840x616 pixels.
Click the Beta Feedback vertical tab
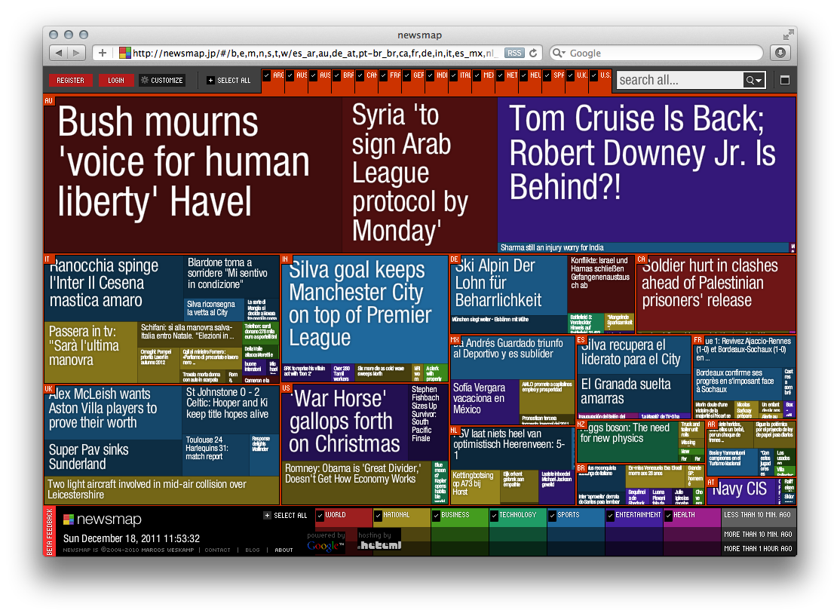pyautogui.click(x=49, y=532)
